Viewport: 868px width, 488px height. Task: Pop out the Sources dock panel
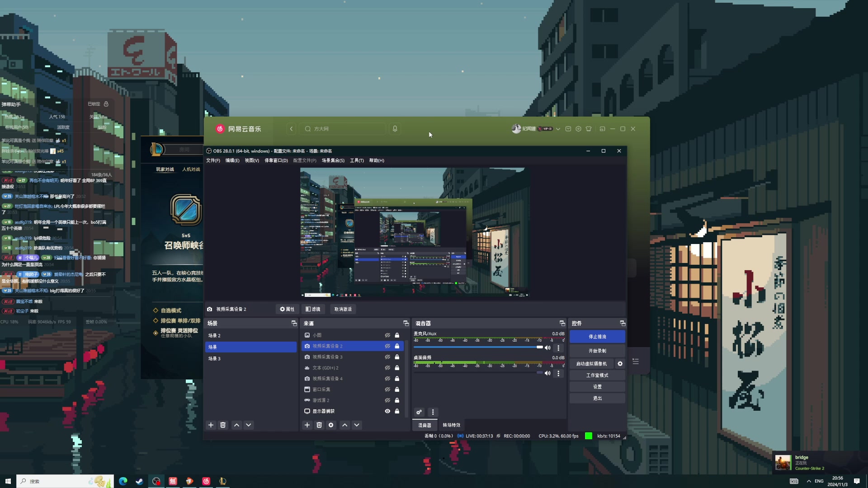pyautogui.click(x=406, y=324)
